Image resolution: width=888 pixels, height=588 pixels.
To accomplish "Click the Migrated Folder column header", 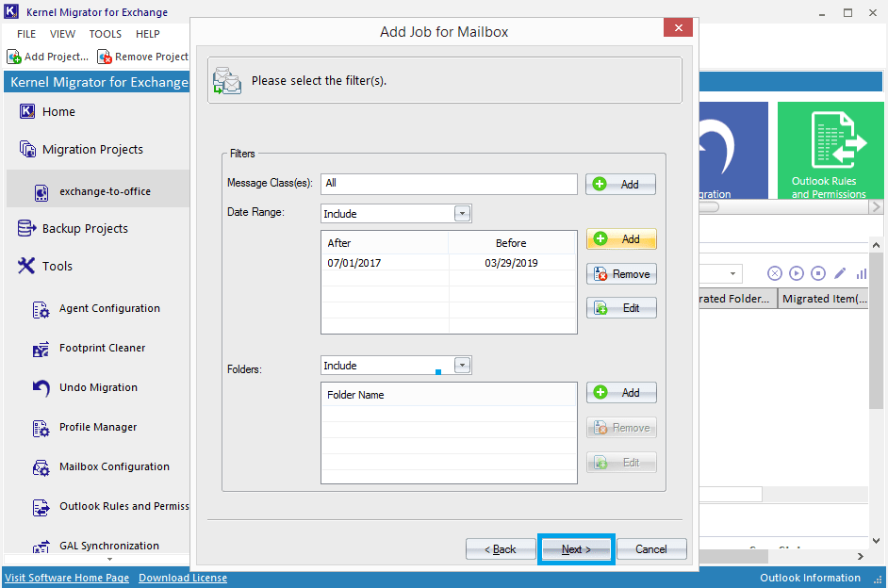I will click(738, 299).
